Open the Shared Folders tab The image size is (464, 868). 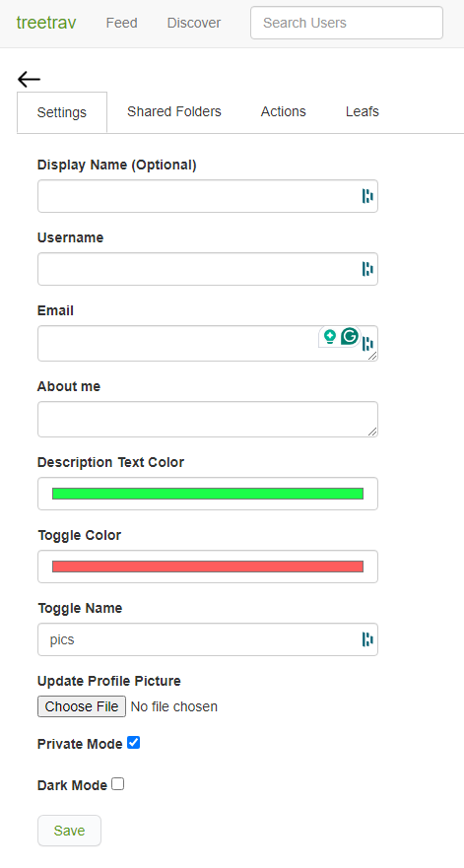coord(173,111)
